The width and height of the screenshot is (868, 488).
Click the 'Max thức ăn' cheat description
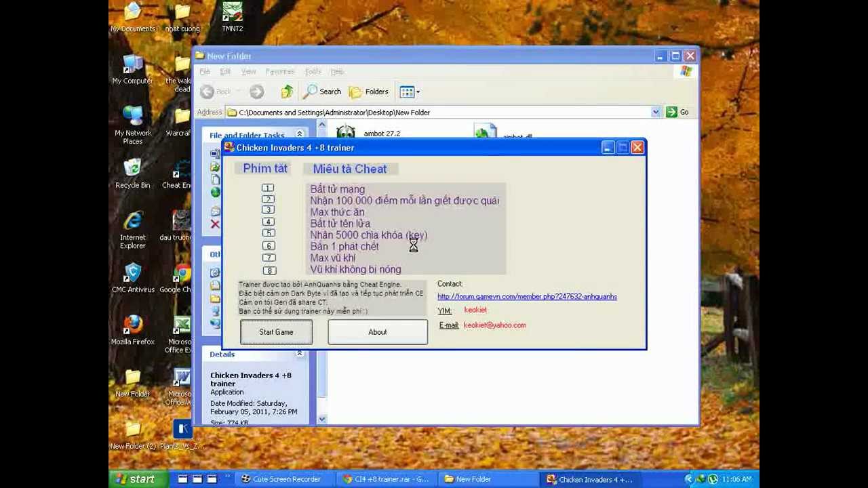click(337, 212)
